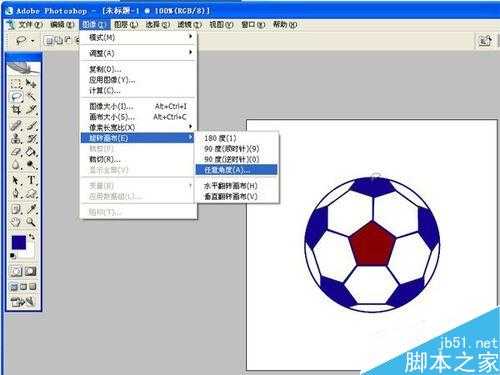Switch to Quick Mask mode
Image resolution: width=500 pixels, height=375 pixels.
pos(31,271)
